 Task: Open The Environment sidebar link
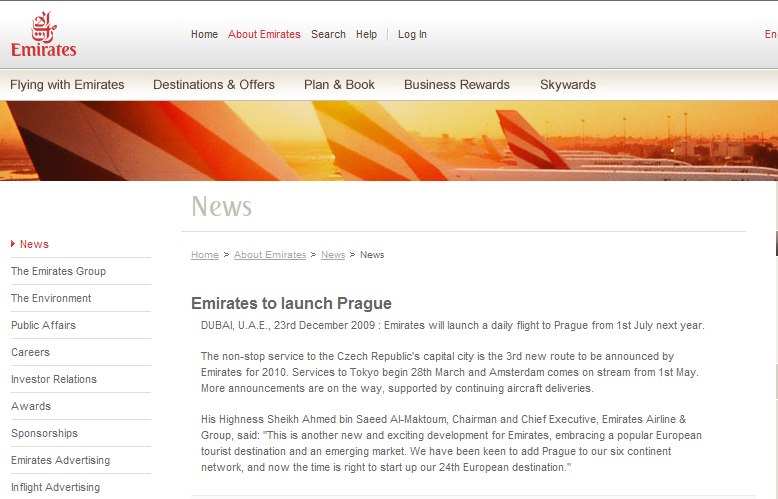(51, 298)
